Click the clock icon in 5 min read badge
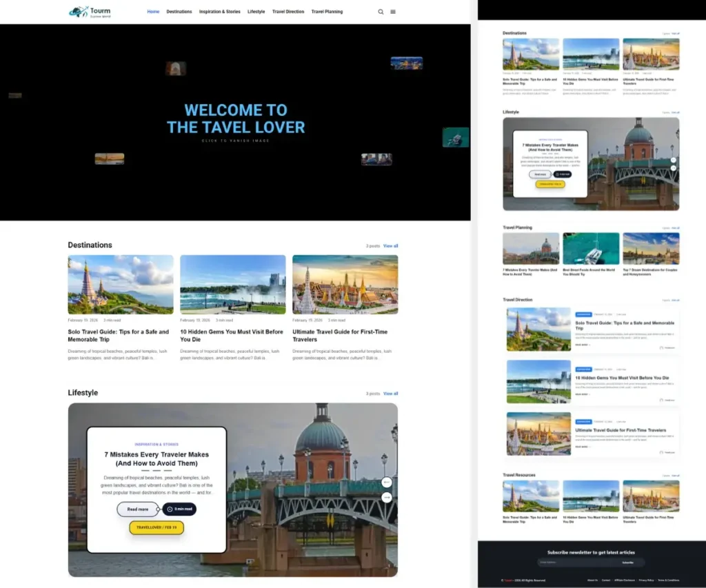 170,509
